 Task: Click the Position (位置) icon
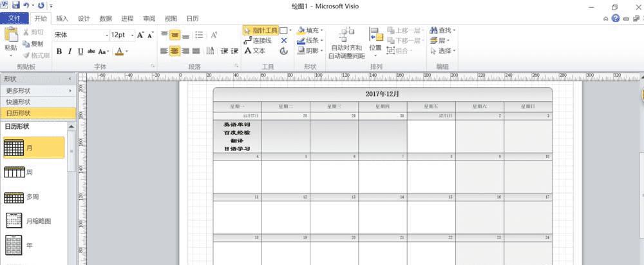coord(375,34)
